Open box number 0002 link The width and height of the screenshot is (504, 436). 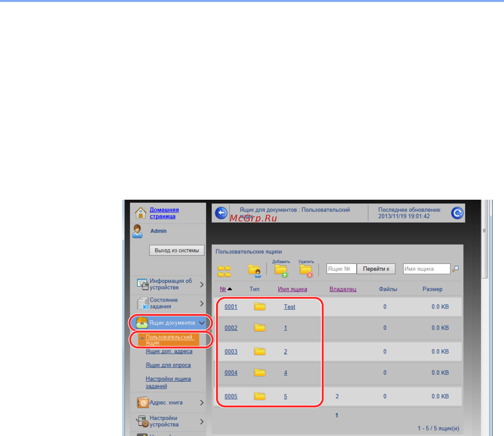[x=231, y=328]
